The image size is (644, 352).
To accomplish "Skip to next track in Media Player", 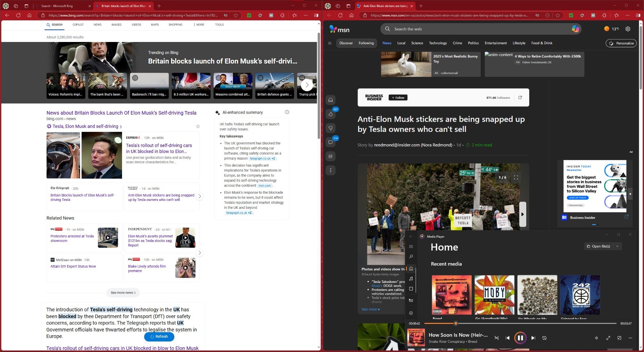I will click(x=533, y=338).
